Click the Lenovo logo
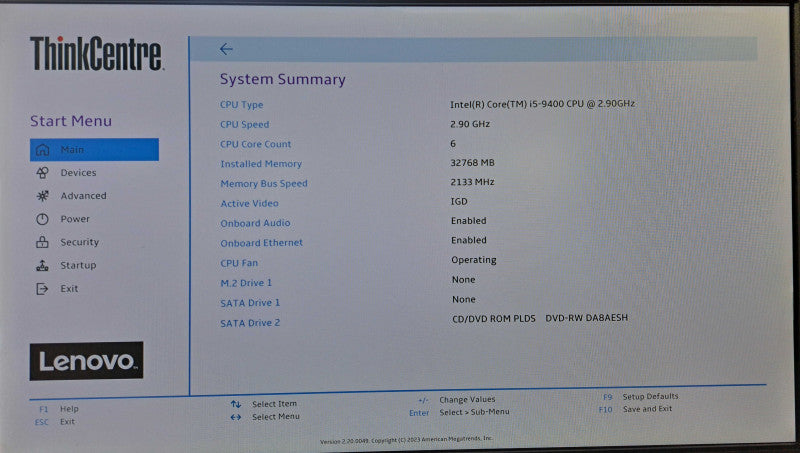The width and height of the screenshot is (800, 453). pyautogui.click(x=86, y=361)
